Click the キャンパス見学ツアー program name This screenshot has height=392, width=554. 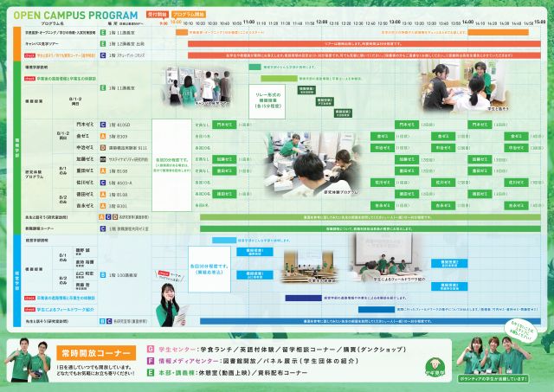click(x=42, y=44)
